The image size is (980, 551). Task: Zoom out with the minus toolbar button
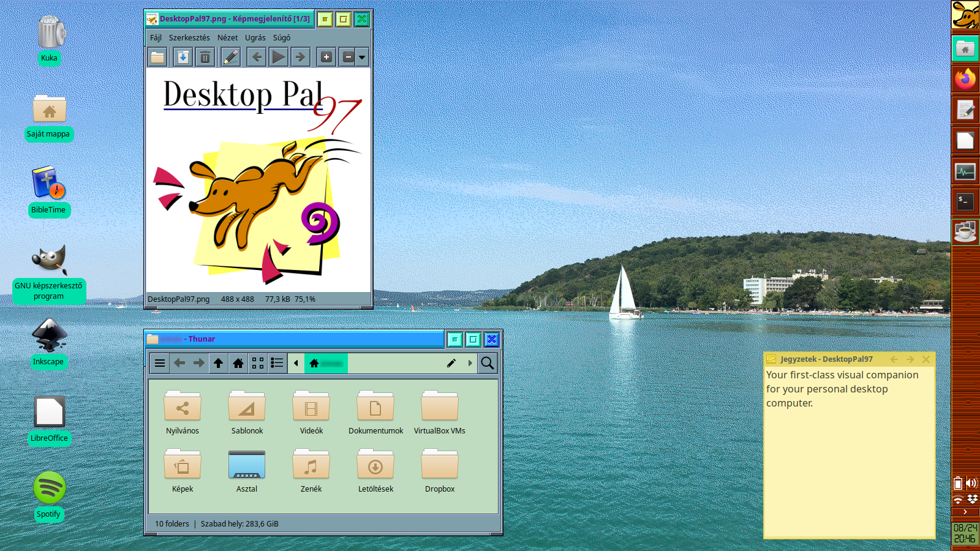tap(348, 58)
